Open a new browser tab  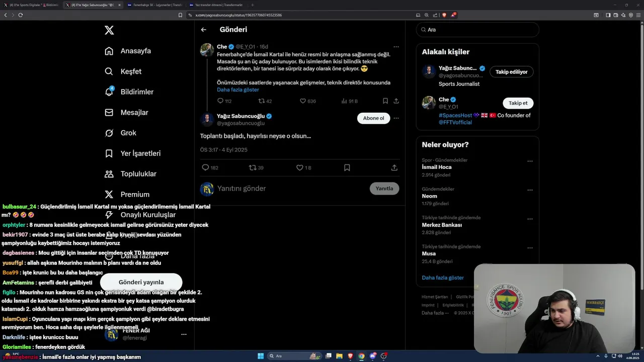[252, 5]
